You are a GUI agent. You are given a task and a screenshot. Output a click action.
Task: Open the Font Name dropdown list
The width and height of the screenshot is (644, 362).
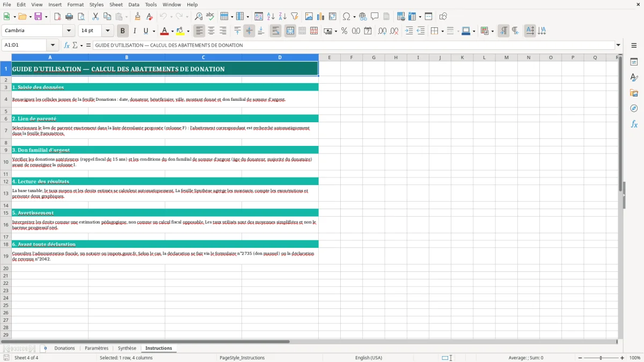click(x=69, y=31)
